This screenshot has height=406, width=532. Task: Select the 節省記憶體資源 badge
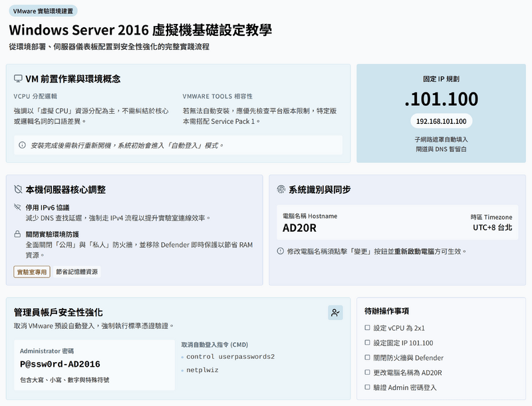pyautogui.click(x=77, y=272)
